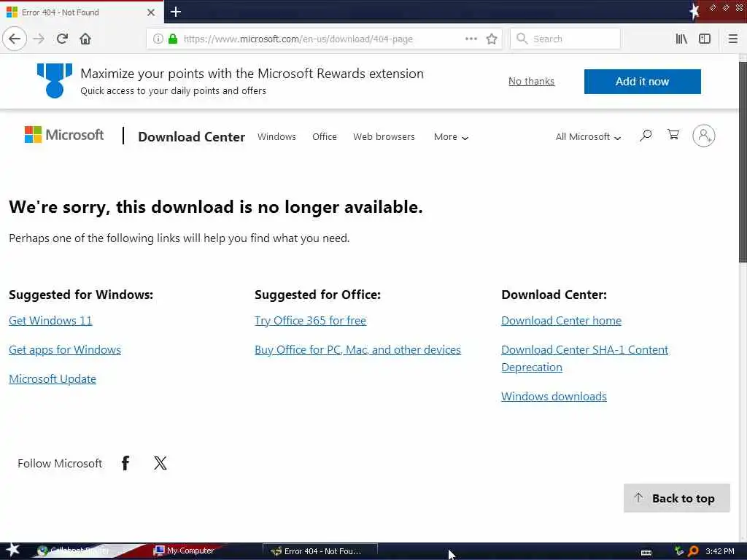Click the star start button in taskbar

(x=12, y=550)
